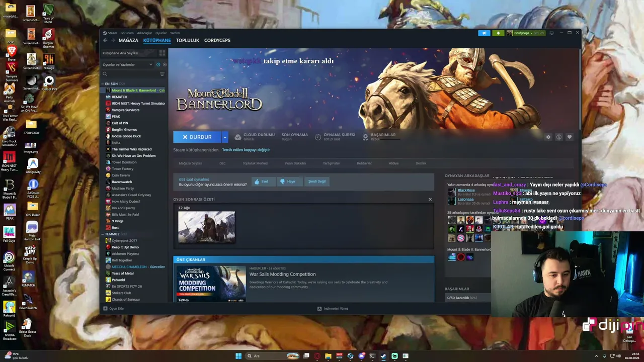Select Rust in library list
Viewport: 644px width, 362px height.
point(115,228)
